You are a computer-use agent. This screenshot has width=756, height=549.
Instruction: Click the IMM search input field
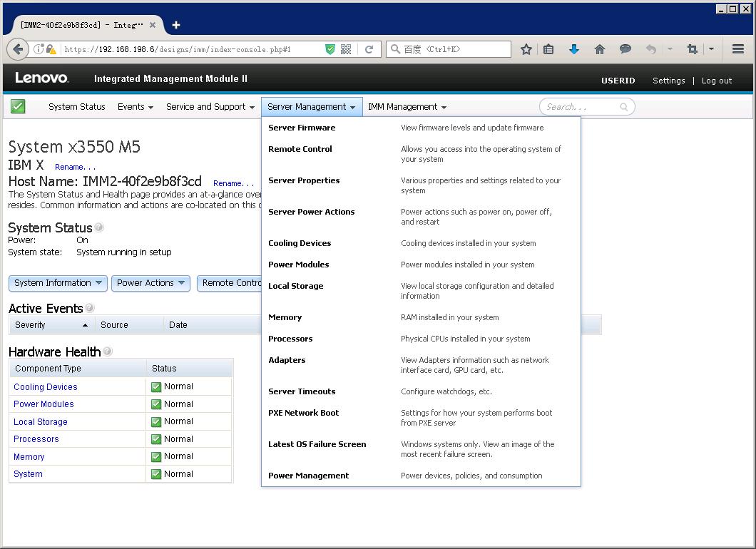[x=581, y=107]
